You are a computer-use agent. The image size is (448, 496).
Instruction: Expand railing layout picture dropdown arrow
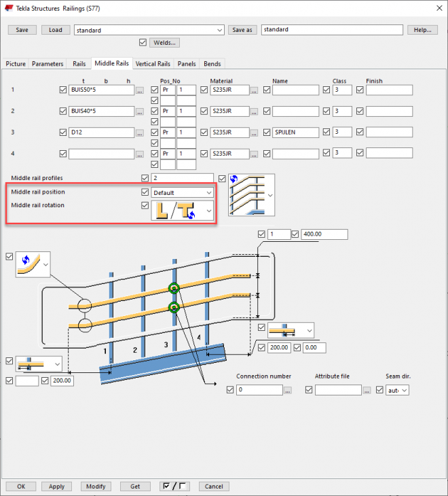point(270,195)
